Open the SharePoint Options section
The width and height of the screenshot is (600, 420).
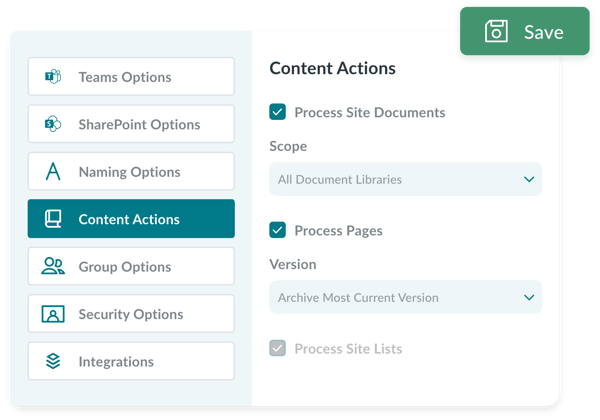pos(131,124)
